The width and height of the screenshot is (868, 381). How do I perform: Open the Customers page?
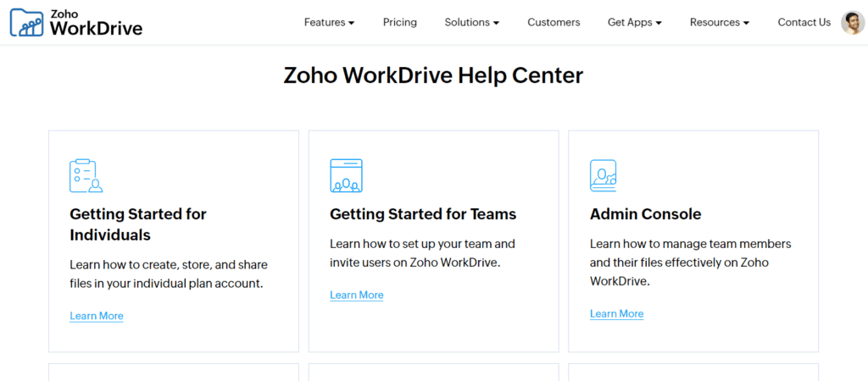click(554, 23)
